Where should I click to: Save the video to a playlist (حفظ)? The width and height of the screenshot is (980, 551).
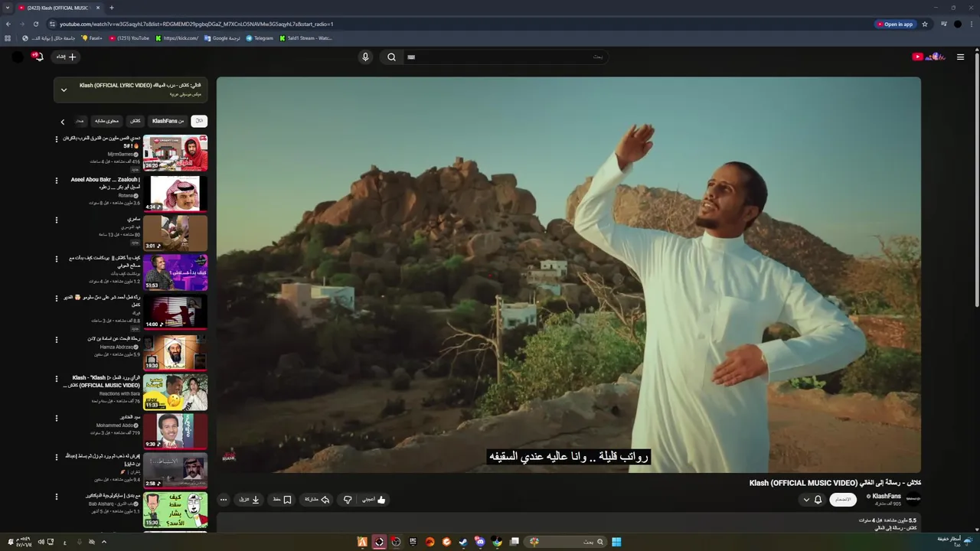tap(283, 500)
